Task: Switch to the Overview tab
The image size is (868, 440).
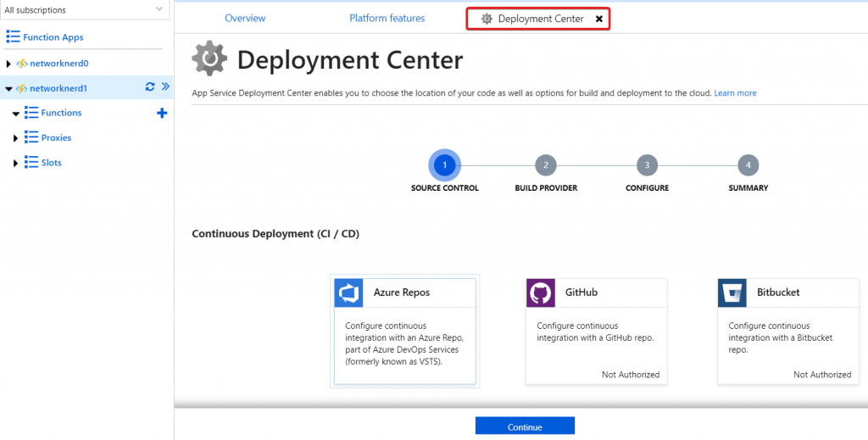Action: coord(245,19)
